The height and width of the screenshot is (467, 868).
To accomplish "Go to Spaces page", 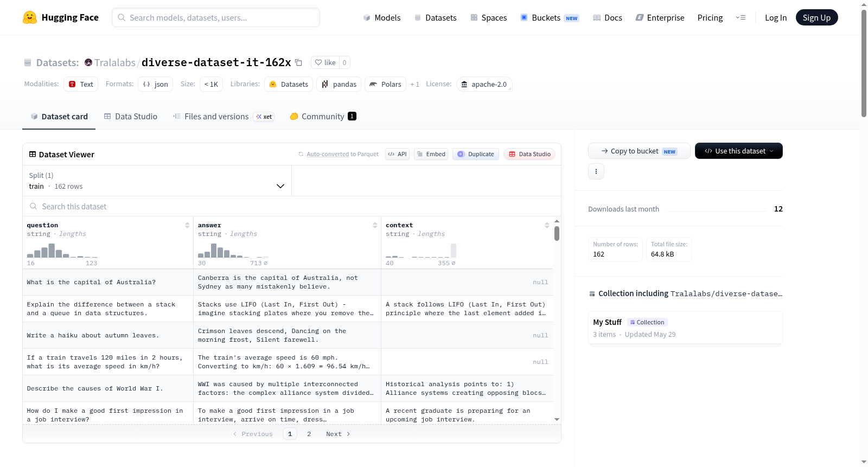I will (488, 17).
